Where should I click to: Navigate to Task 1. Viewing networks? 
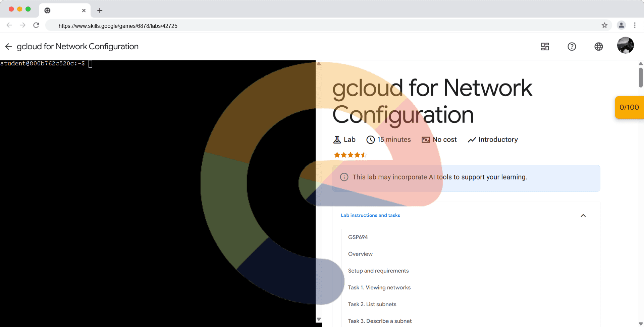pyautogui.click(x=379, y=287)
